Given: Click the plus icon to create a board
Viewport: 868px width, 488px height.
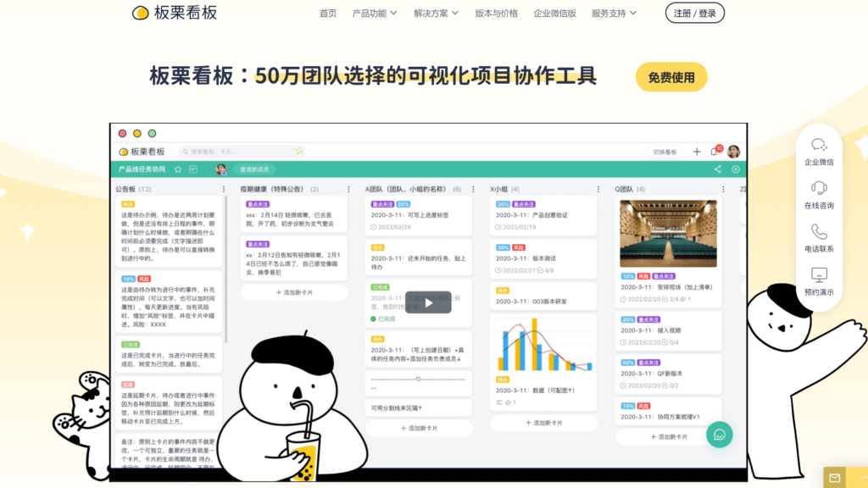Looking at the screenshot, I should coord(697,151).
